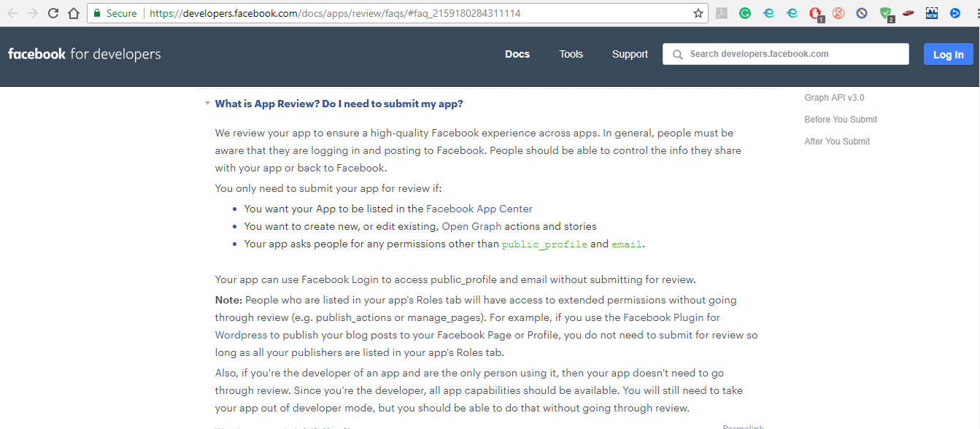The image size is (980, 429).
Task: Collapse the What is App Review triangle
Action: (207, 104)
